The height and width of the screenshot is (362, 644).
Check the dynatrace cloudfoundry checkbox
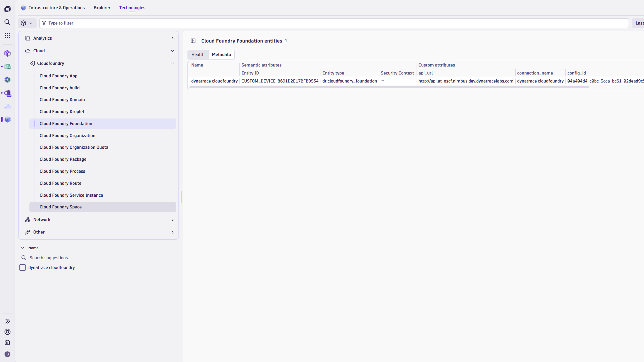(x=23, y=268)
